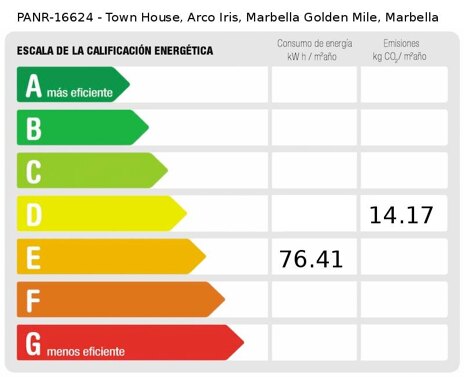Click the 76.41 energy consumption value
The image size is (464, 377).
pos(311,259)
